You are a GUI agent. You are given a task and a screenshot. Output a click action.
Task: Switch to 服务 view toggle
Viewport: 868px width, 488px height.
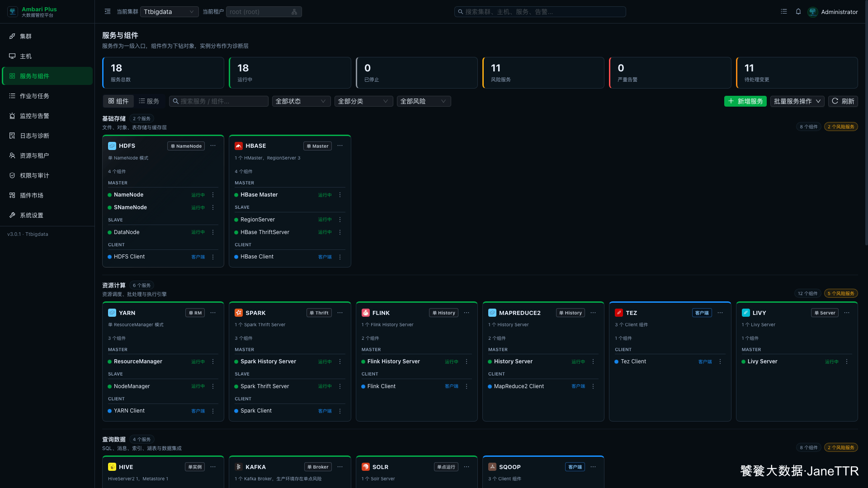pos(149,101)
